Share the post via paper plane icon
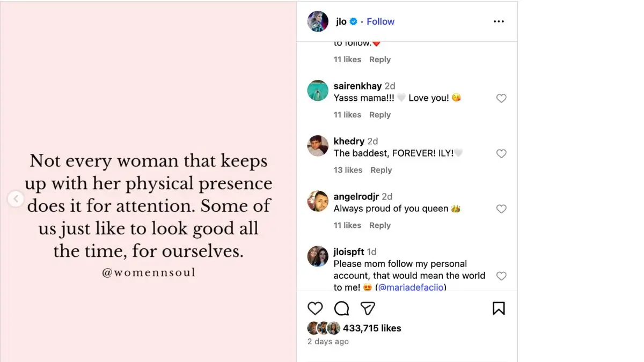Screen dimensions: 644x362 coord(368,308)
